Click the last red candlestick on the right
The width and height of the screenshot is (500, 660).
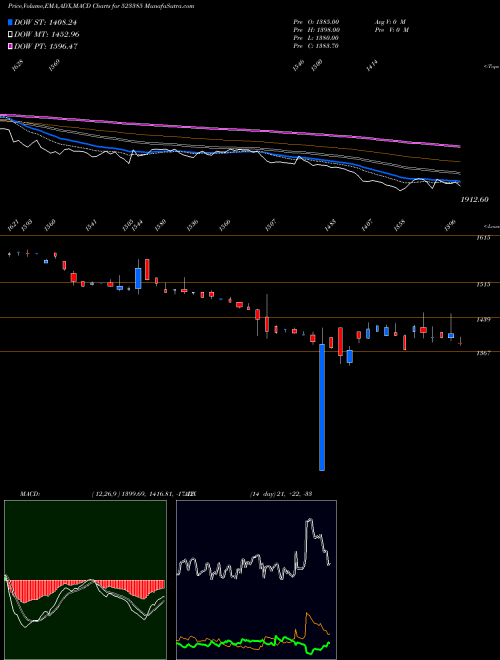click(460, 343)
